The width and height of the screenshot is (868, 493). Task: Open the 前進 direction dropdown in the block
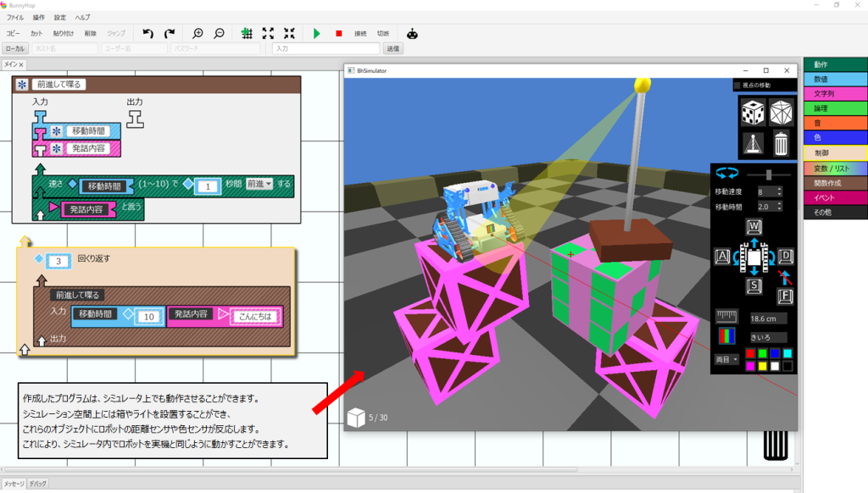(x=259, y=185)
